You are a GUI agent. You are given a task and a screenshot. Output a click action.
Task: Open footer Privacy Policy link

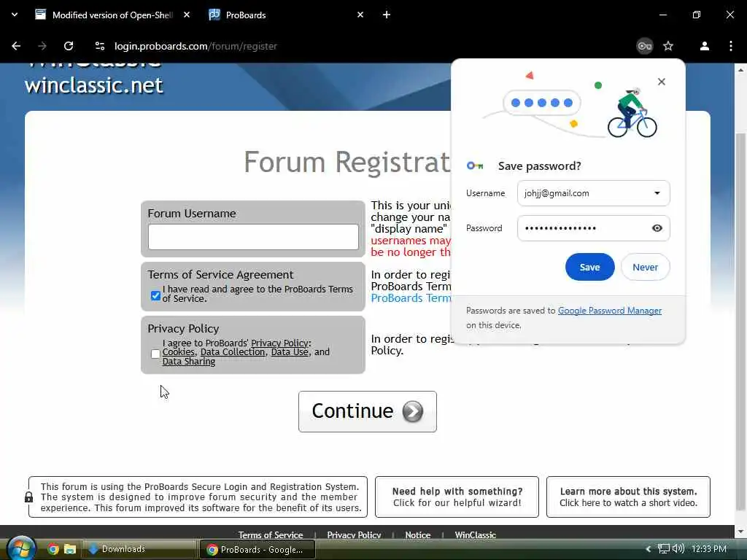pos(354,534)
